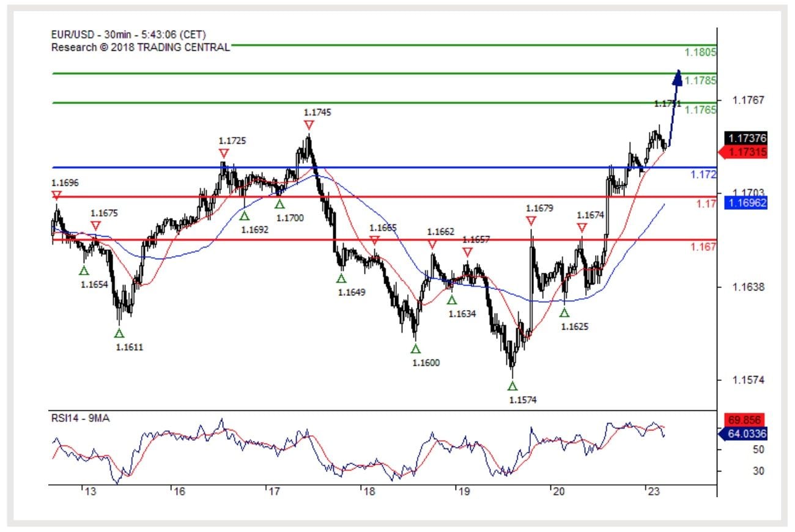Click the green triangle marking the 1.1600 low
Screen dimensions: 795x532
point(415,349)
